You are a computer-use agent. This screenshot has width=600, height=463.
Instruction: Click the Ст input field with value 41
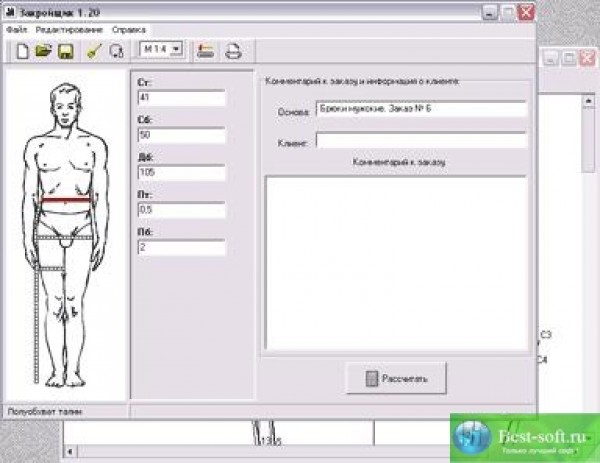181,98
